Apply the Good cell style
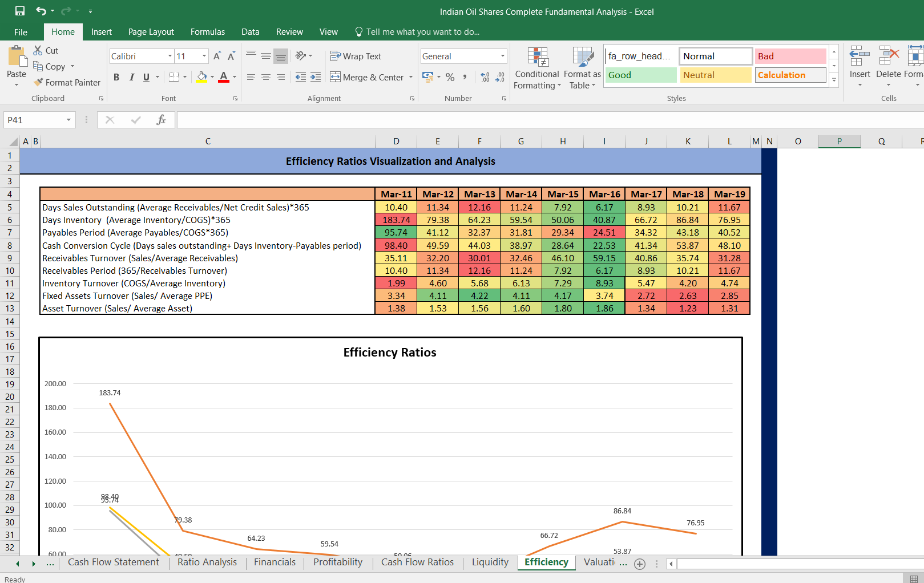Image resolution: width=924 pixels, height=583 pixels. coord(641,75)
